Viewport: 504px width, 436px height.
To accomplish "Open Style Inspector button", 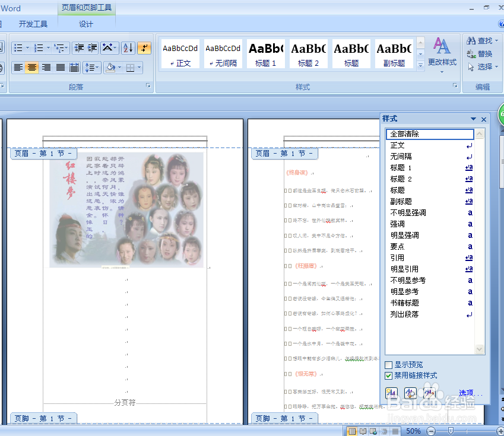I will (410, 393).
